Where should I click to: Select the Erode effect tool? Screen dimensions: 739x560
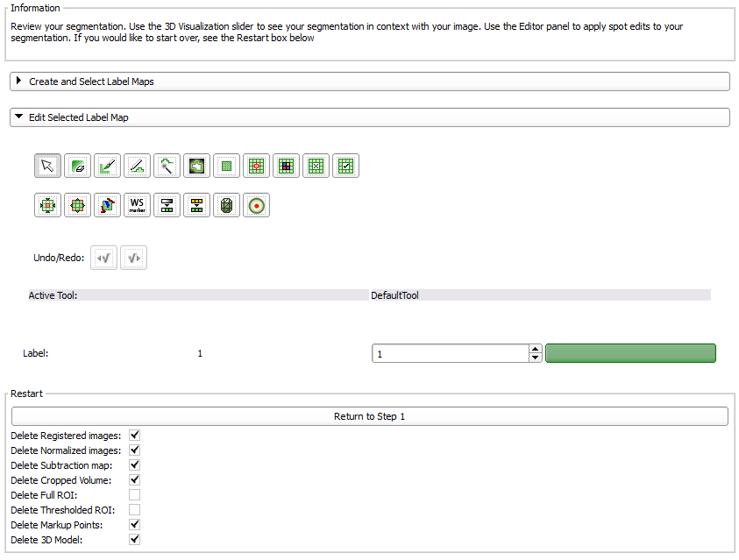click(48, 206)
